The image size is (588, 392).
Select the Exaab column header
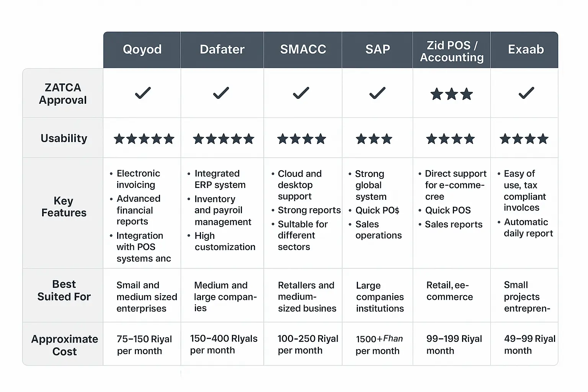[x=526, y=49]
